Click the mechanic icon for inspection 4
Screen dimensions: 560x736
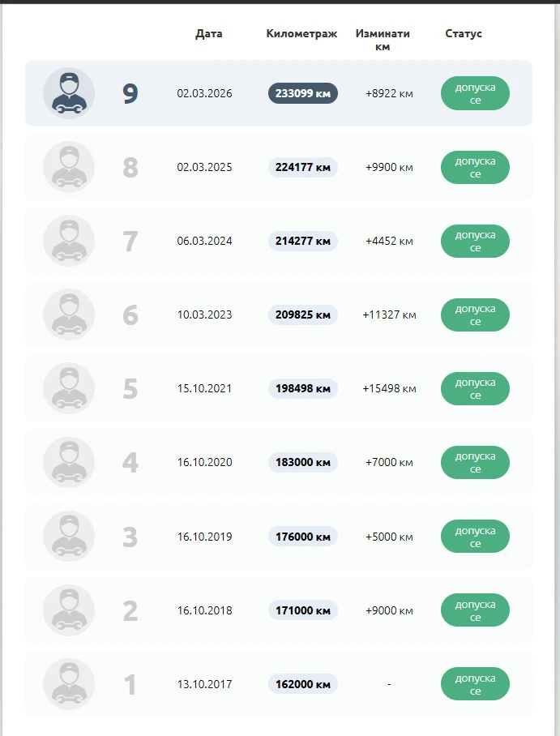(x=69, y=462)
